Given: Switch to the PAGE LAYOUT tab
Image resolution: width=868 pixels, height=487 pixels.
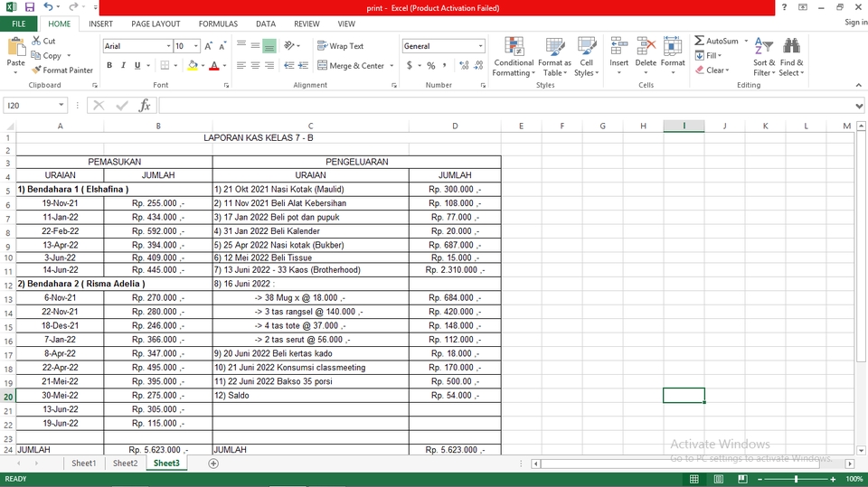Looking at the screenshot, I should 156,23.
